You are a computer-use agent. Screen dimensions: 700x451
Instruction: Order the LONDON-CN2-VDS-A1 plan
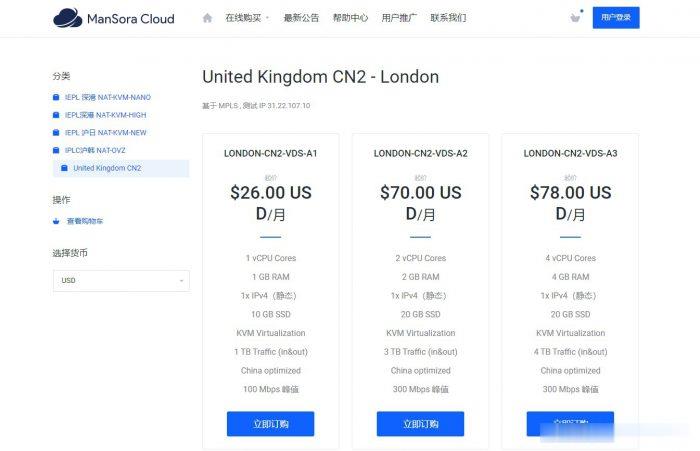tap(270, 424)
